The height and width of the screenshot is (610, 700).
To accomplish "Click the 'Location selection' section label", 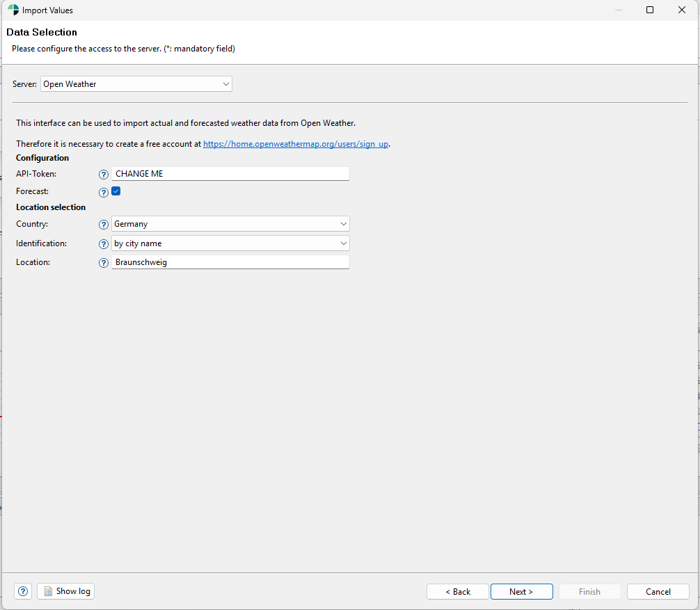I will pos(51,207).
